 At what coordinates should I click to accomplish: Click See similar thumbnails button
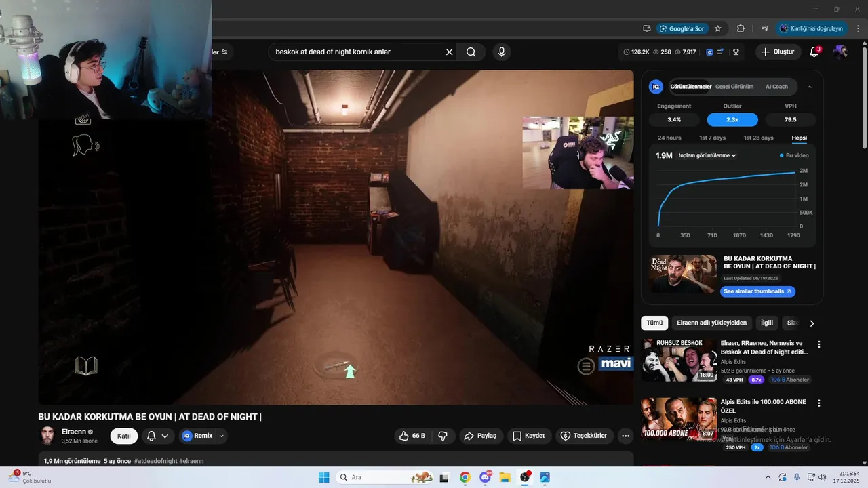[757, 291]
